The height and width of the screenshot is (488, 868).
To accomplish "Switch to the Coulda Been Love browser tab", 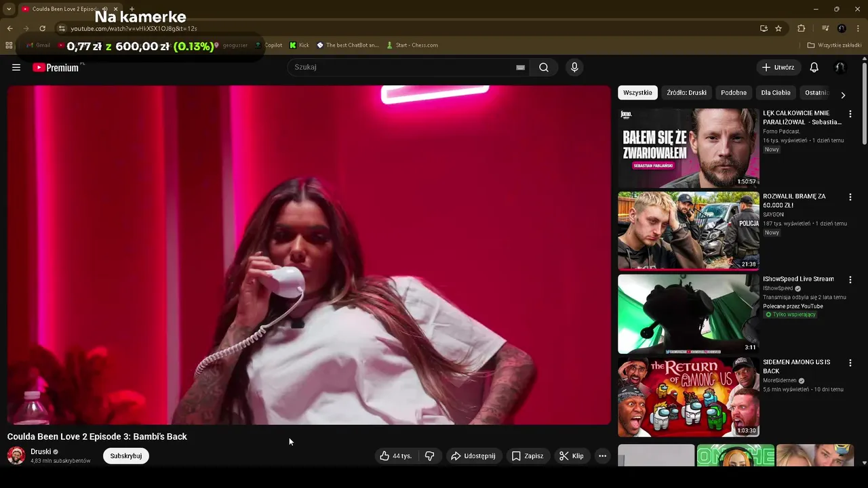I will tap(64, 9).
